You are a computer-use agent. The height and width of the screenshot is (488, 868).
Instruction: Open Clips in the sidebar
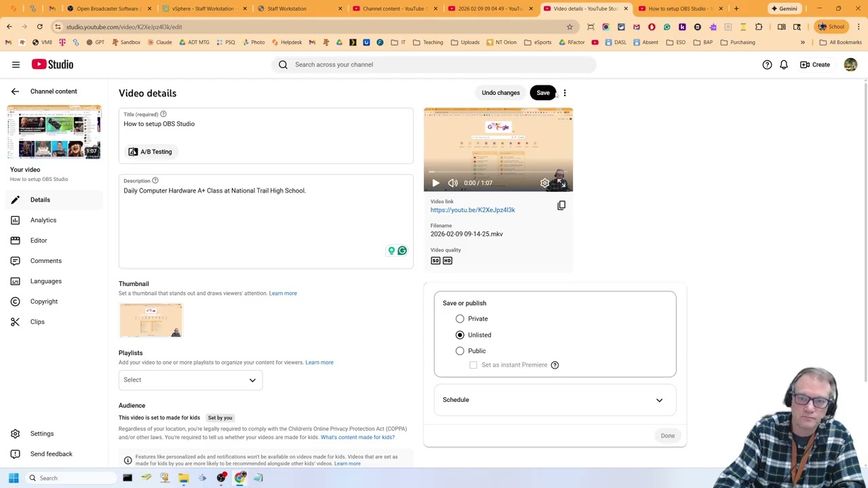(x=54, y=322)
